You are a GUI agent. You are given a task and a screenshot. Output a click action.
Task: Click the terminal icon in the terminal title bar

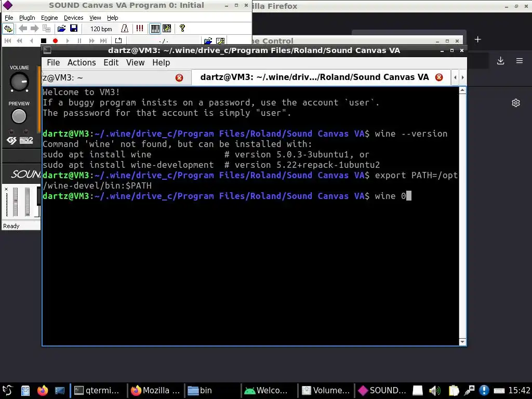[x=47, y=50]
